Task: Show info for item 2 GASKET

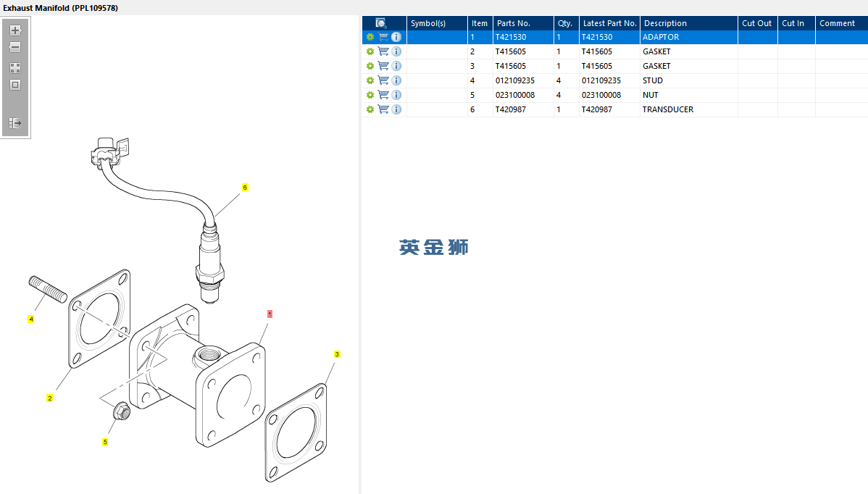Action: (396, 51)
